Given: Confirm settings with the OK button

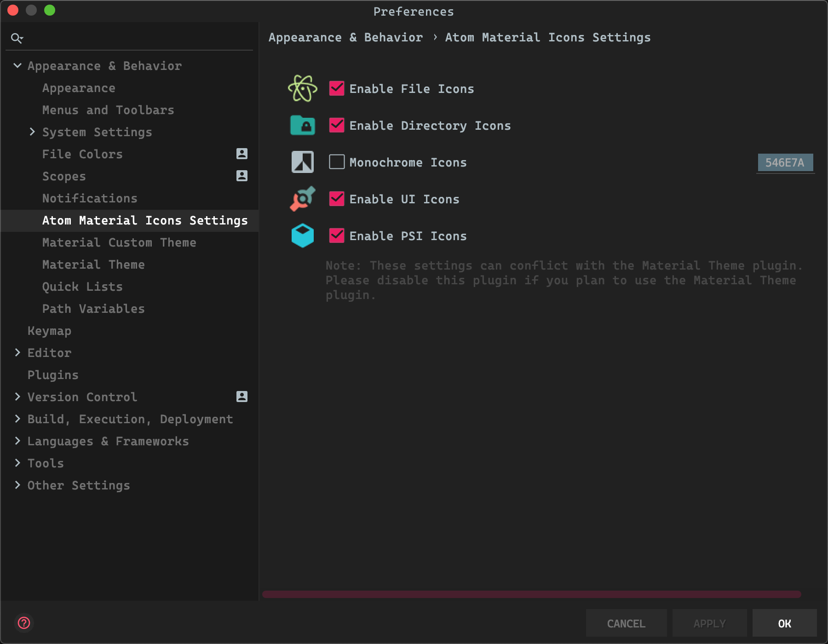Looking at the screenshot, I should (x=785, y=623).
